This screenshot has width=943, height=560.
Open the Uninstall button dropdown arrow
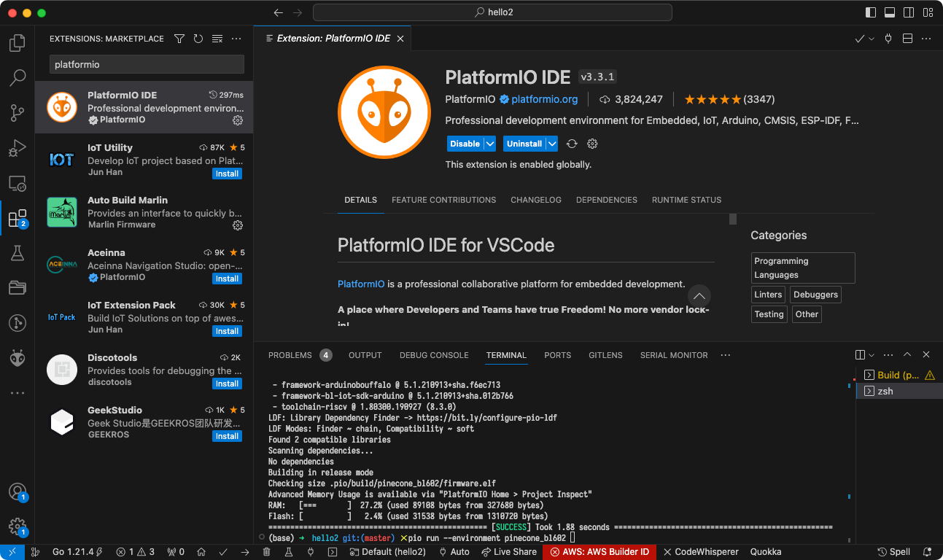pyautogui.click(x=552, y=144)
